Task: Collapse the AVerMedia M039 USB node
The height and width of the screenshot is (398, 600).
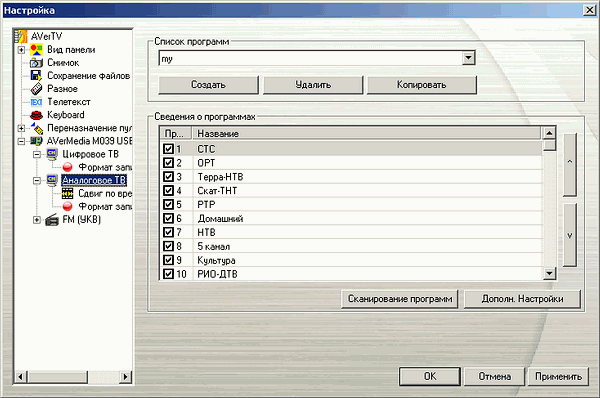Action: [x=21, y=141]
